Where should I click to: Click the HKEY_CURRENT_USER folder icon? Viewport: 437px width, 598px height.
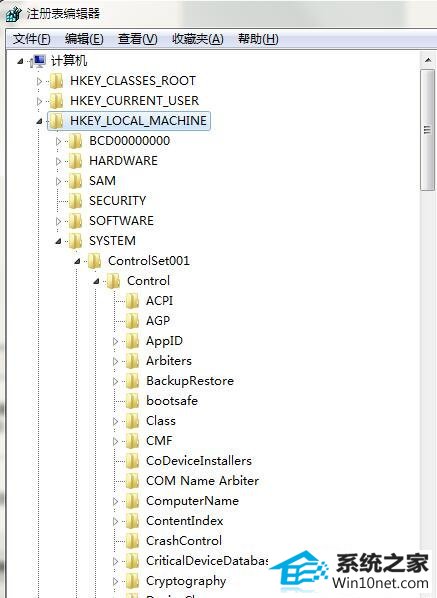click(x=56, y=101)
